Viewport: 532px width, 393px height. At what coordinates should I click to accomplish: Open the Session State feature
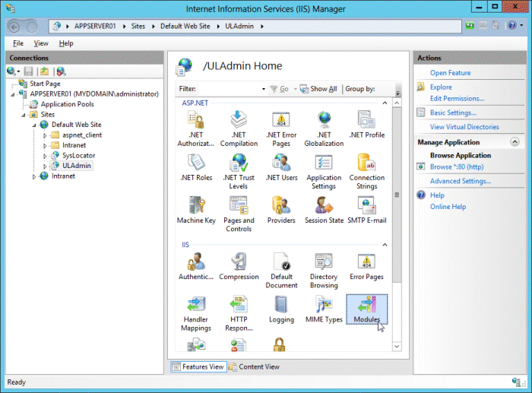point(324,211)
